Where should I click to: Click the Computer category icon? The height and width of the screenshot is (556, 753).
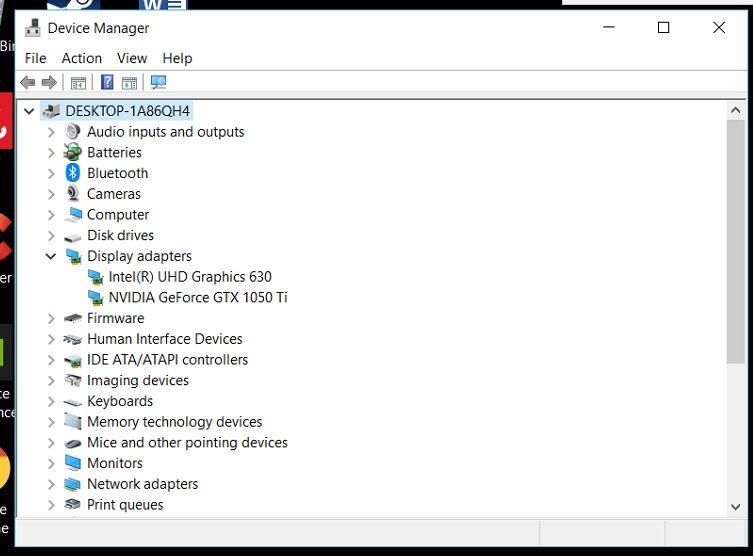[x=73, y=215]
